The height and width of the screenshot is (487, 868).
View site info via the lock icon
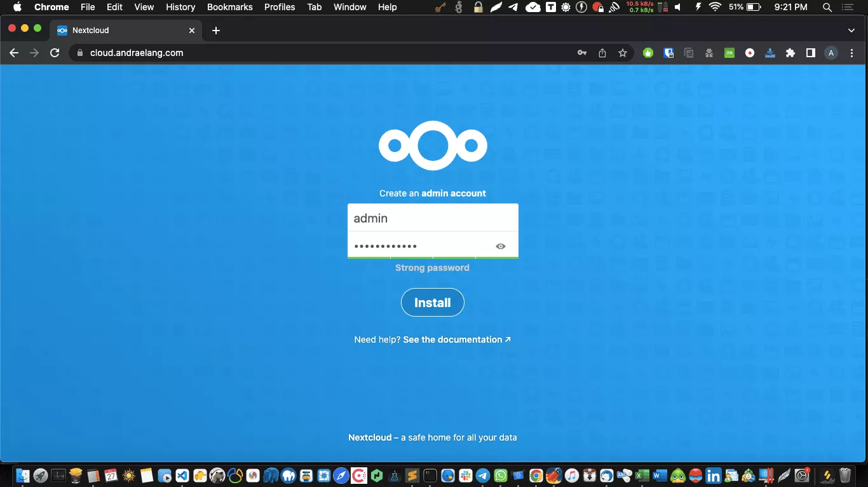80,53
